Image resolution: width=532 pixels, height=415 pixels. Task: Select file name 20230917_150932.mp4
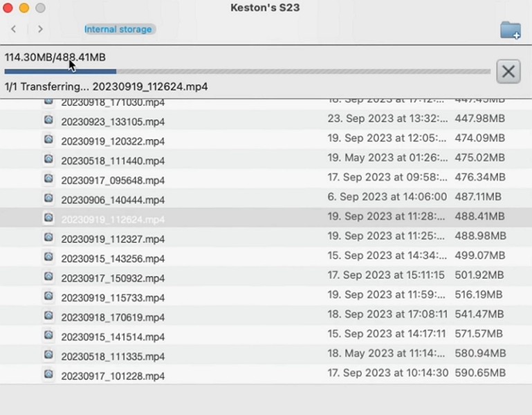point(113,279)
